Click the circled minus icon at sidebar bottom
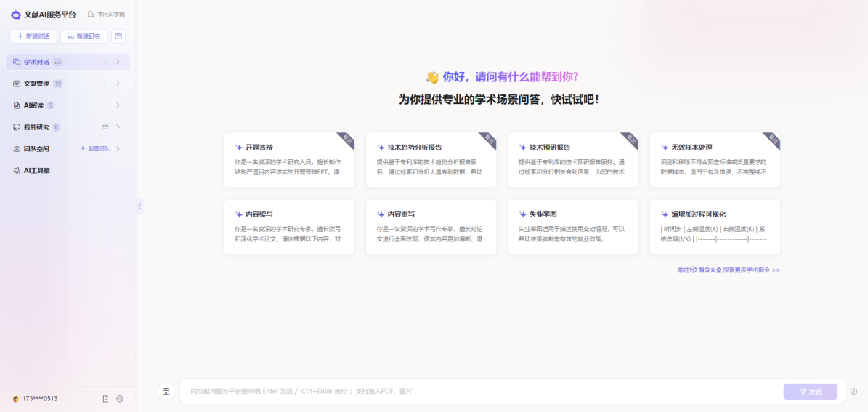Viewport: 868px width, 412px height. coord(120,399)
